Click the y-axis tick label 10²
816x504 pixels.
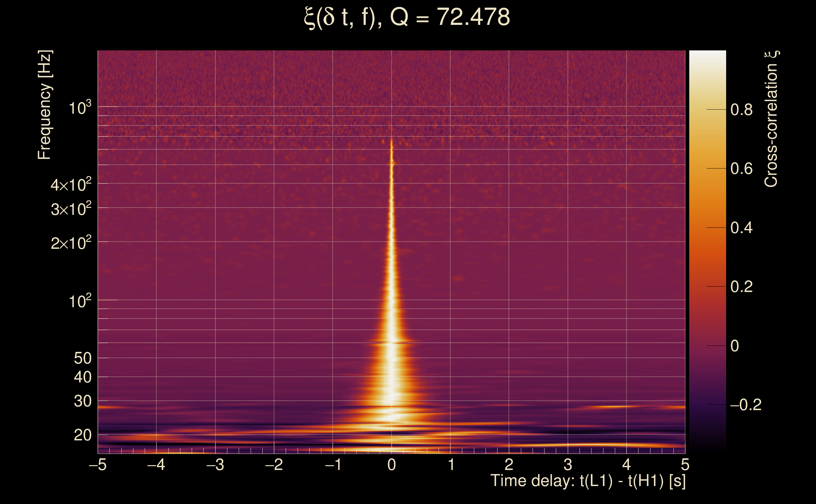tap(80, 301)
